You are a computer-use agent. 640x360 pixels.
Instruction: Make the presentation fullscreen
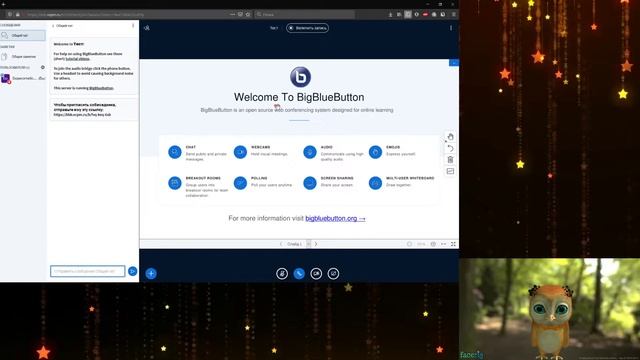pos(453,244)
